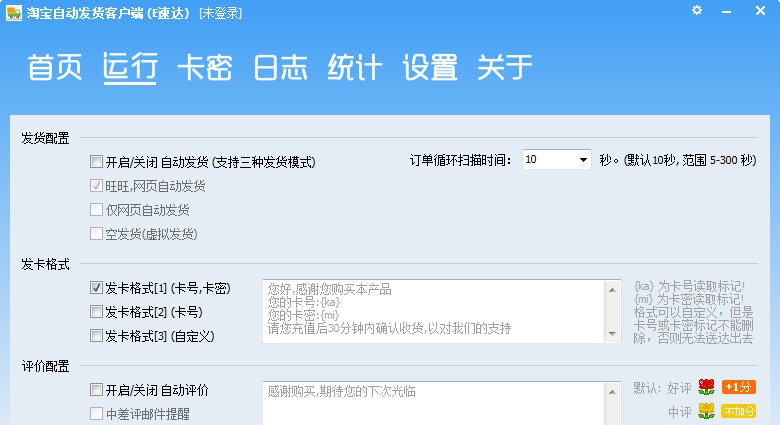Open settings via the gear icon
This screenshot has width=780, height=425.
(x=697, y=10)
